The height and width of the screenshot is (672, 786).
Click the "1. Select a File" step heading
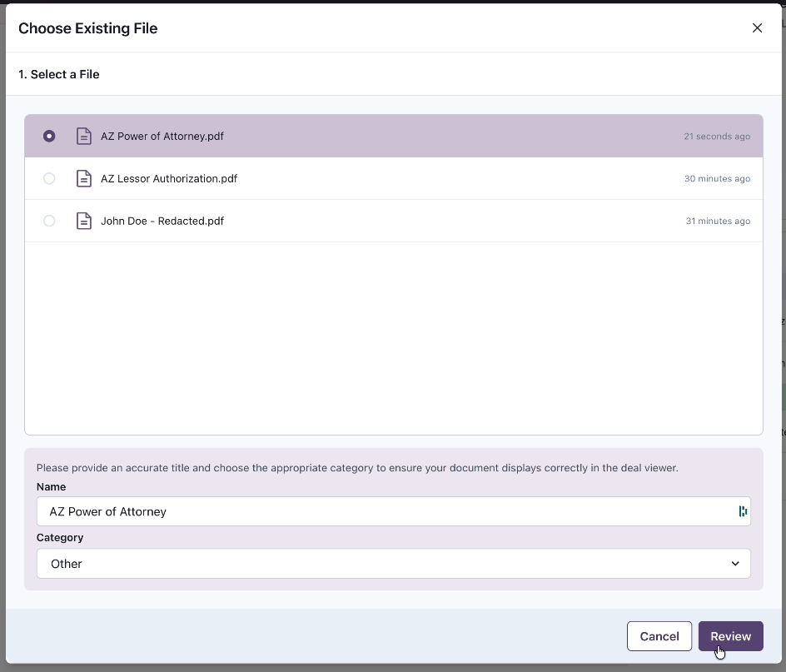pos(59,74)
